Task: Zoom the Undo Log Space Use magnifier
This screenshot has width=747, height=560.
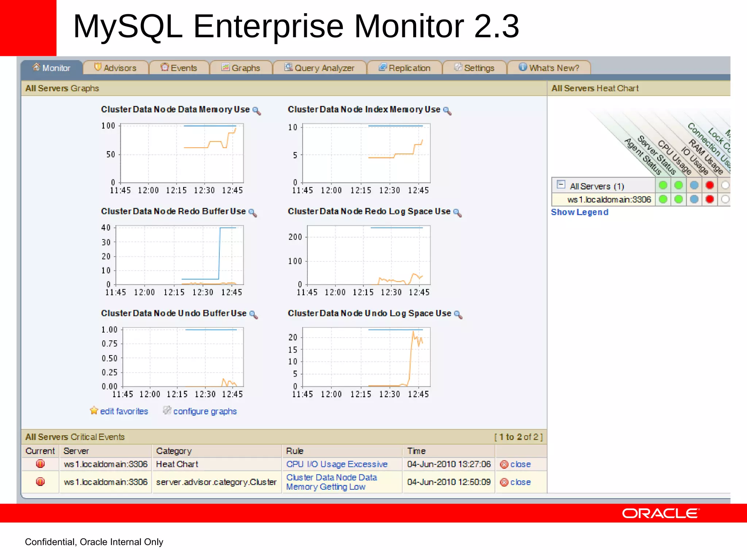Action: pos(458,315)
